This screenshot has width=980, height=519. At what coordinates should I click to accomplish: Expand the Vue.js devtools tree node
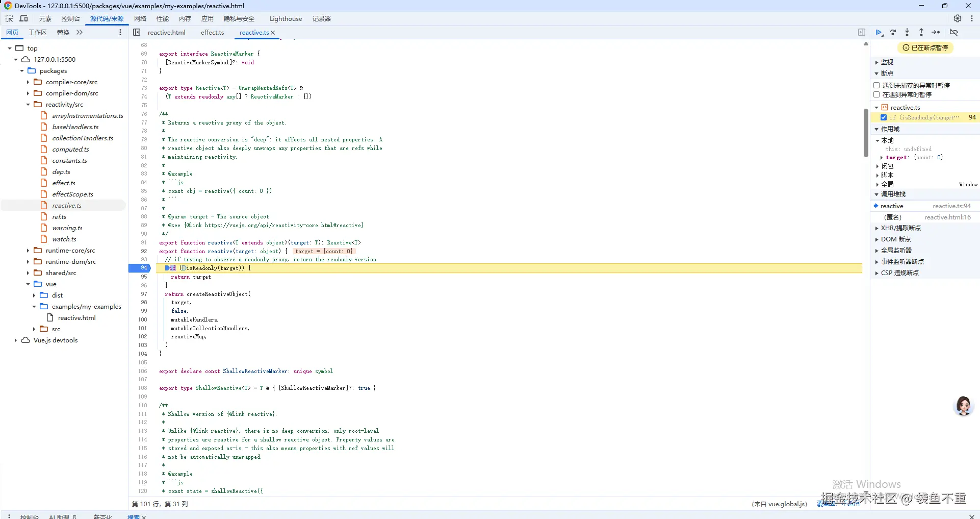pos(16,340)
